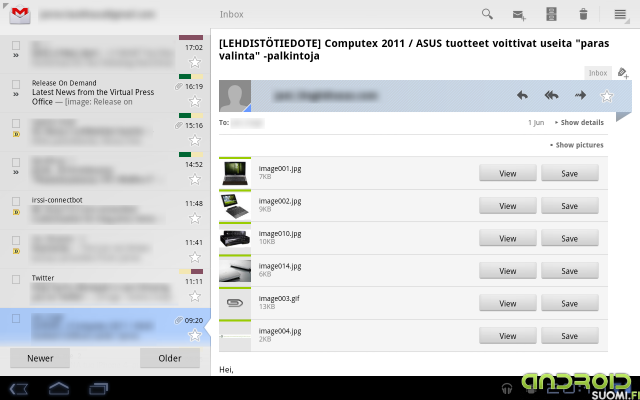This screenshot has width=640, height=400.
Task: Open the change labels tag icon
Action: (623, 73)
